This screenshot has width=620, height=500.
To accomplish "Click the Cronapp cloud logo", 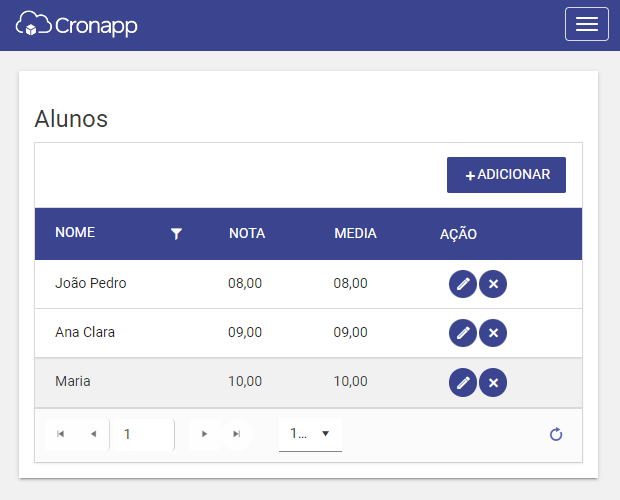I will point(77,25).
